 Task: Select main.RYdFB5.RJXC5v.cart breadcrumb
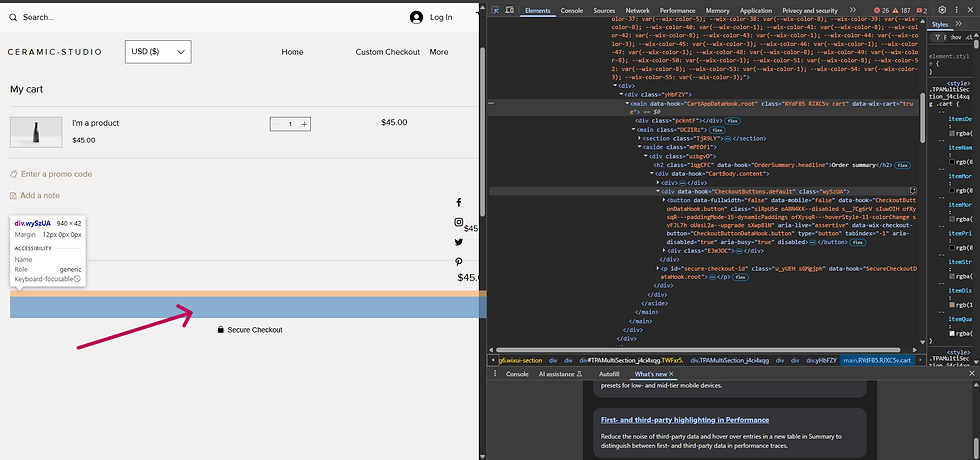pos(877,361)
